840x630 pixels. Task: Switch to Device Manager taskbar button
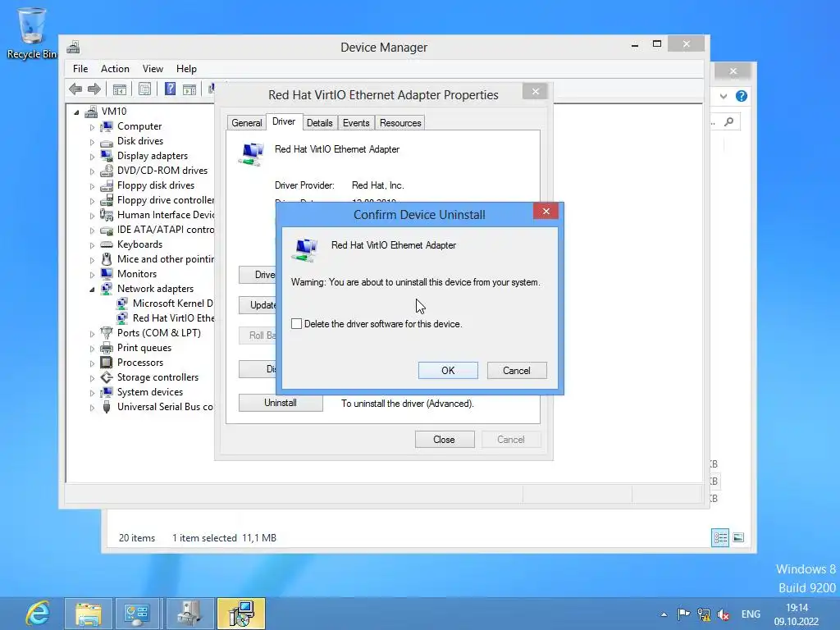pyautogui.click(x=189, y=614)
